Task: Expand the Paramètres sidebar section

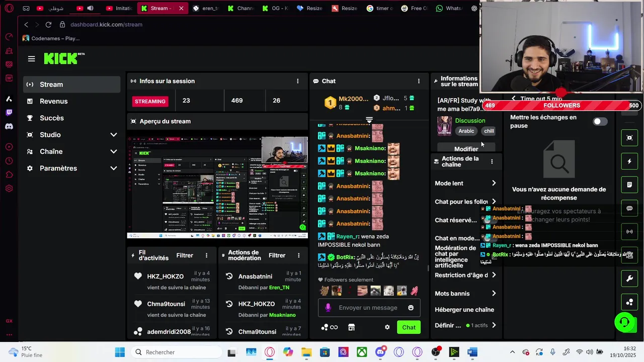Action: pyautogui.click(x=114, y=168)
